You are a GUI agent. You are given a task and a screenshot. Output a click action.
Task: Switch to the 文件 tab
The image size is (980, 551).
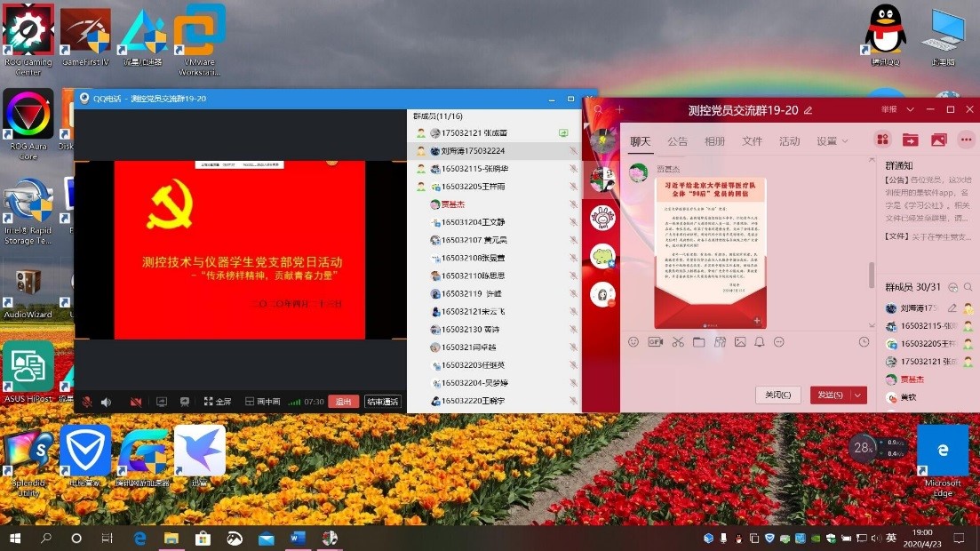(752, 141)
